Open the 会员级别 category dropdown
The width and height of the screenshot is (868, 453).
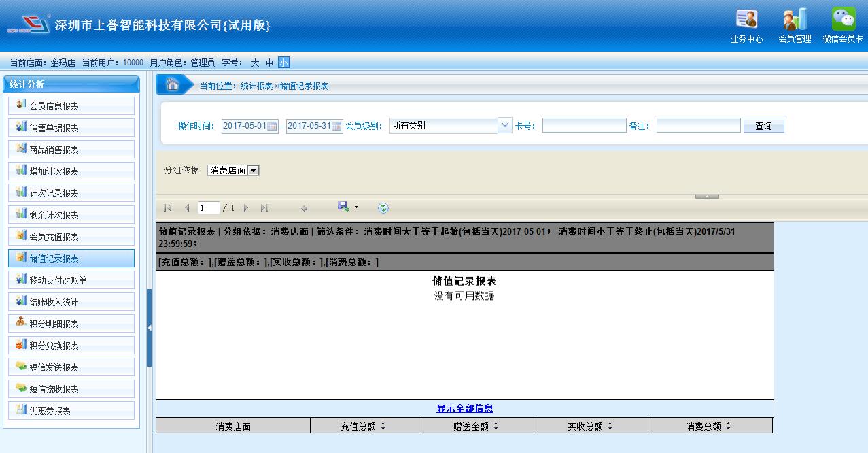pos(504,125)
